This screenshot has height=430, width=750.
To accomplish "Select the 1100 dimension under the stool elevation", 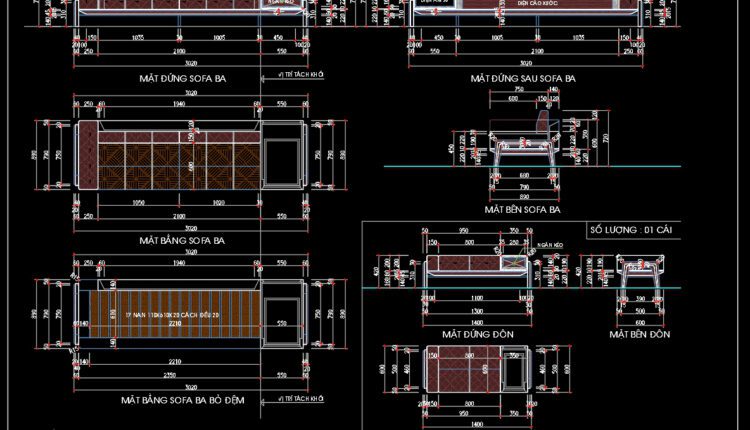I will [477, 298].
